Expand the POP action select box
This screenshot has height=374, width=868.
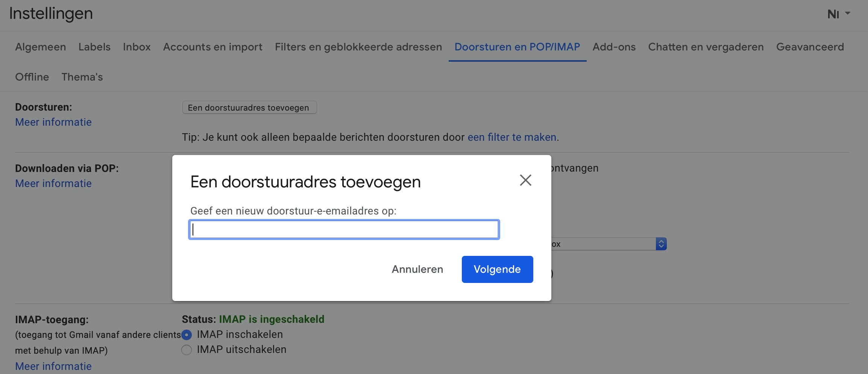point(661,244)
